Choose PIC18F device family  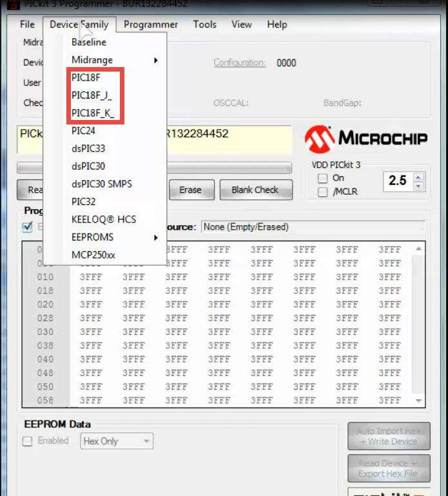(x=105, y=77)
